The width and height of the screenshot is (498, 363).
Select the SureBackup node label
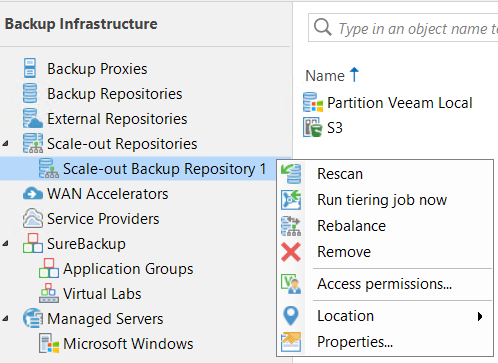86,244
